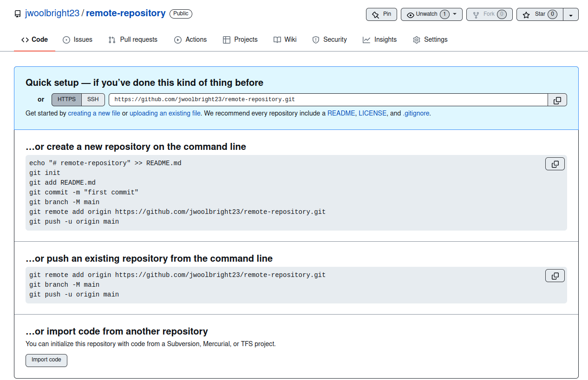Viewport: 588px width, 380px height.
Task: Click the Import code button
Action: (x=46, y=360)
